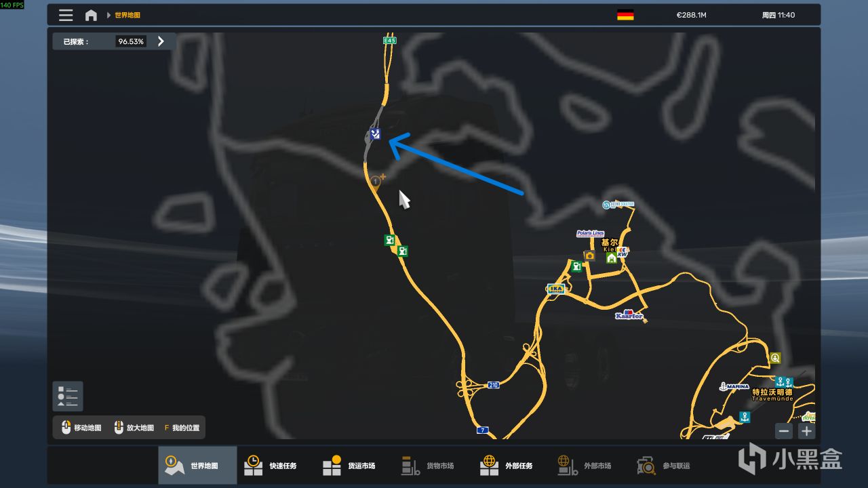
Task: Click the German flag indicator
Action: 625,15
